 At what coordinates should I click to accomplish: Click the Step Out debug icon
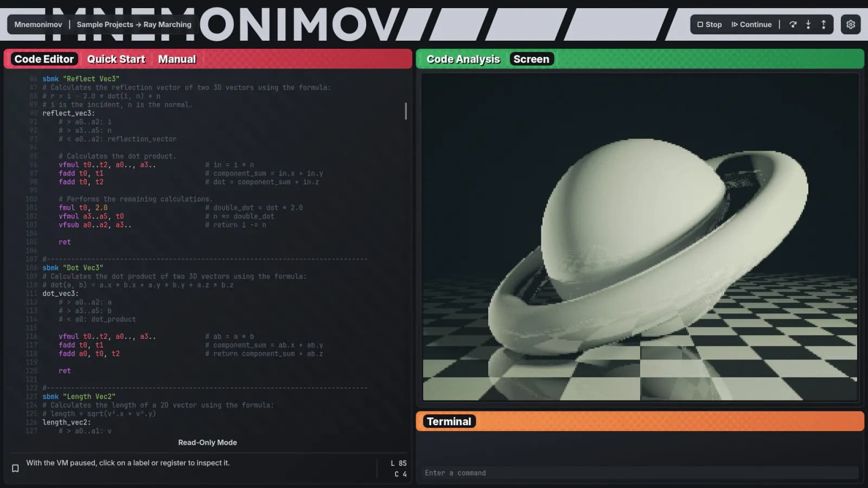click(x=824, y=24)
